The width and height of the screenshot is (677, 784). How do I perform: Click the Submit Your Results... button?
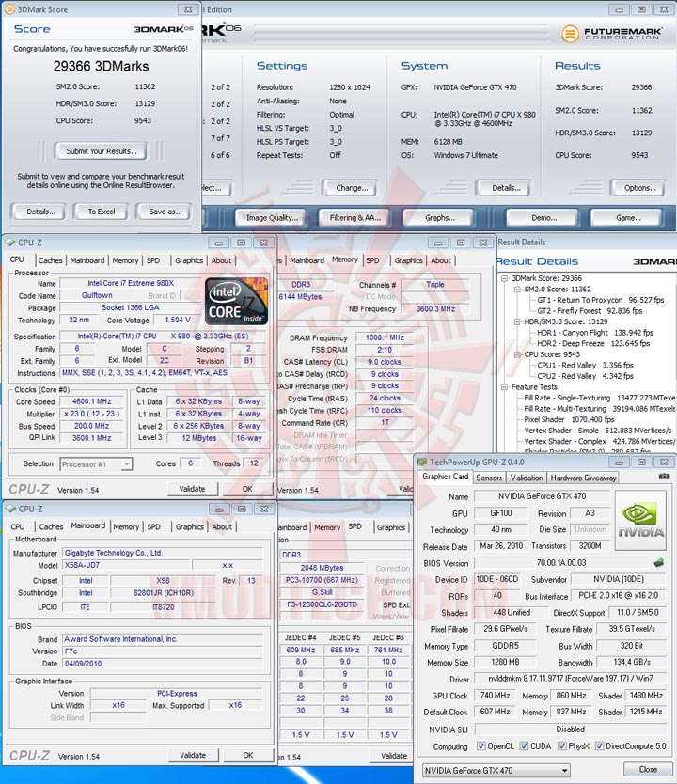(102, 151)
